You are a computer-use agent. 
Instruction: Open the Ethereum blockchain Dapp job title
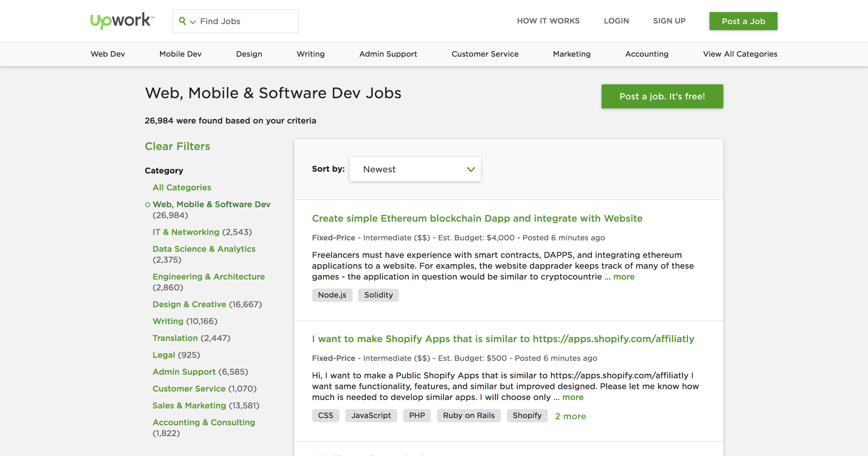coord(477,218)
